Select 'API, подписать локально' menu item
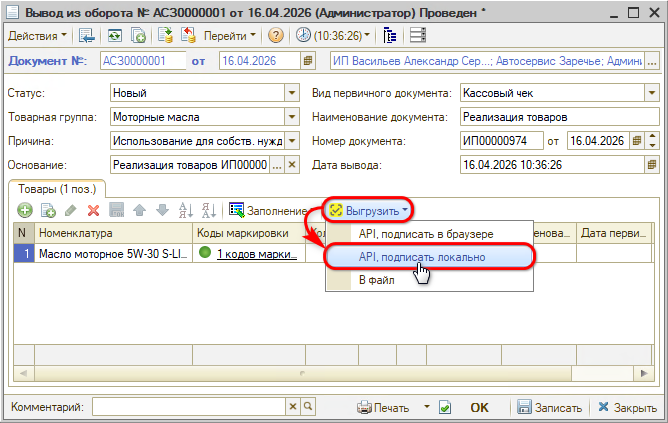This screenshot has width=668, height=423. [x=421, y=257]
